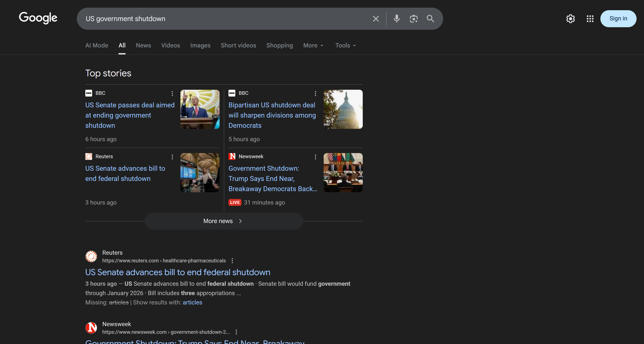
Task: Open the Google apps grid icon
Action: [590, 18]
